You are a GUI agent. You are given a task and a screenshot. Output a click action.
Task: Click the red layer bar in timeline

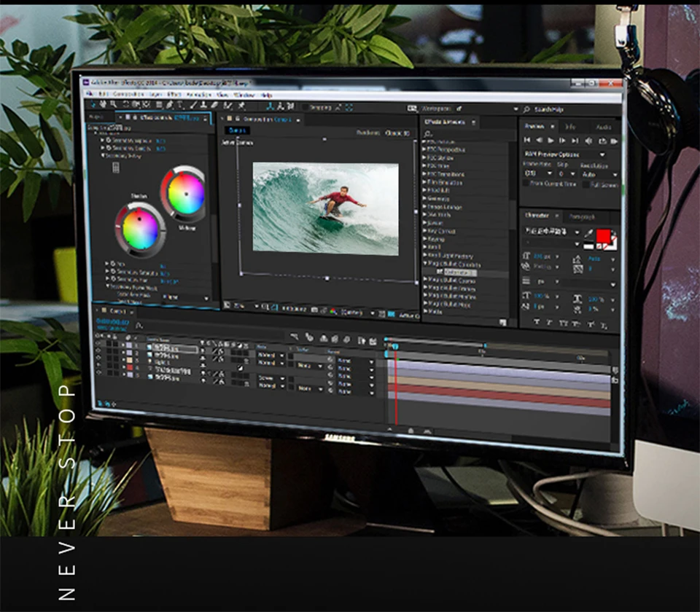pyautogui.click(x=499, y=396)
